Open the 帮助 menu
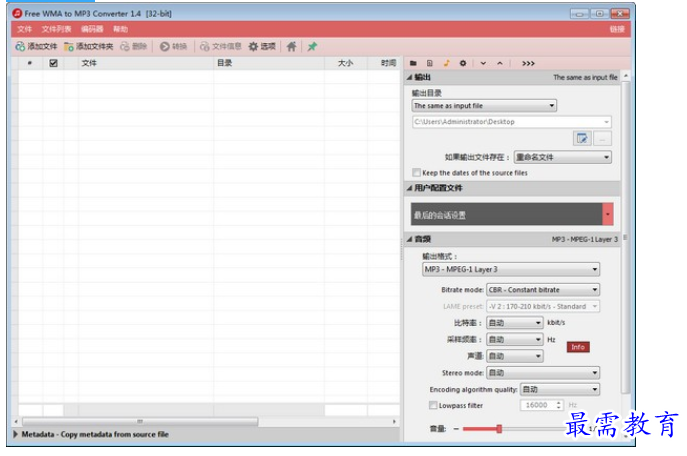687x456 pixels. click(120, 29)
